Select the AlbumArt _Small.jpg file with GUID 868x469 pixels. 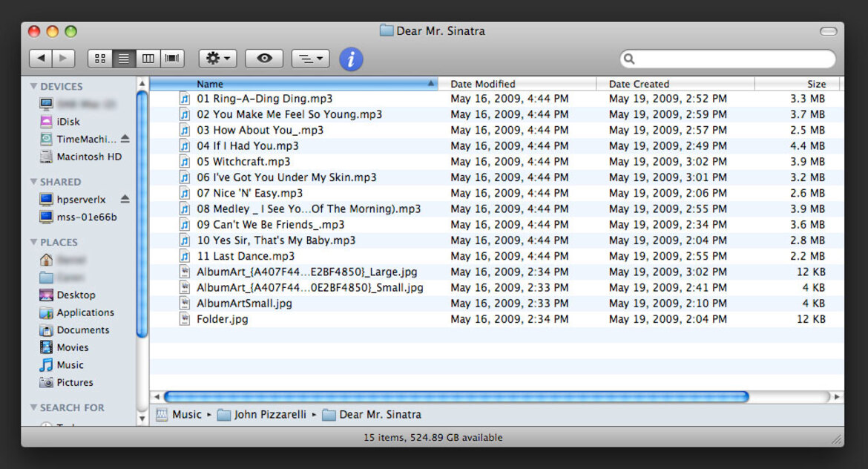310,288
